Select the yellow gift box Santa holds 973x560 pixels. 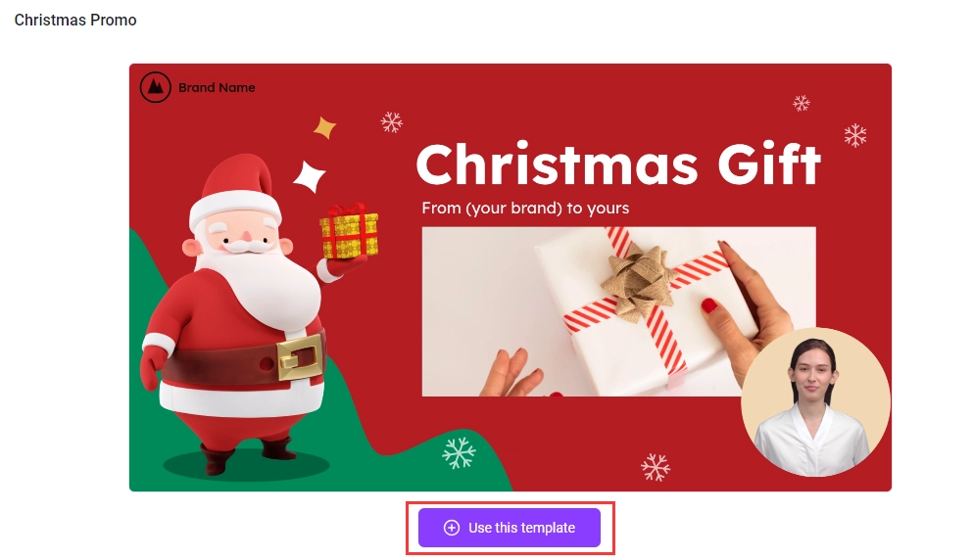[x=349, y=232]
